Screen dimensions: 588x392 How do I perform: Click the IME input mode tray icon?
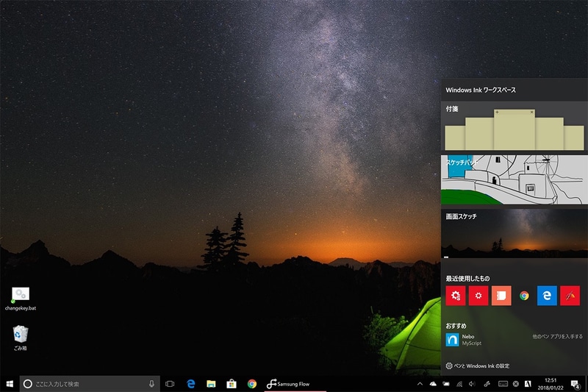tap(528, 384)
